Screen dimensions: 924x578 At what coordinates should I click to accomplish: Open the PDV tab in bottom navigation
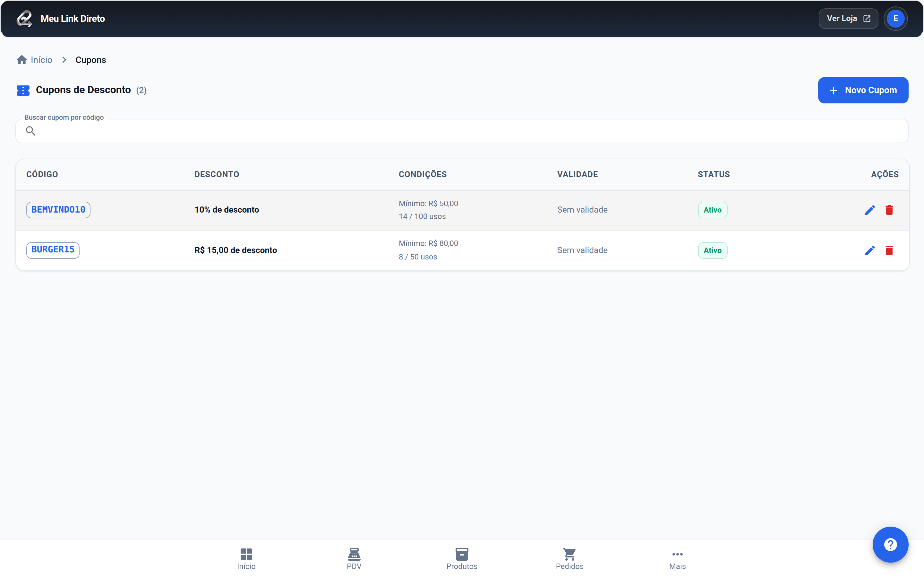(x=354, y=558)
